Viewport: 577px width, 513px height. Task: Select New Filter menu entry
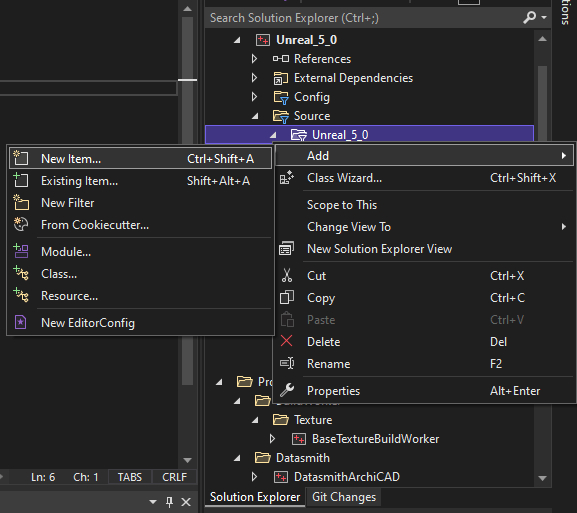point(140,203)
